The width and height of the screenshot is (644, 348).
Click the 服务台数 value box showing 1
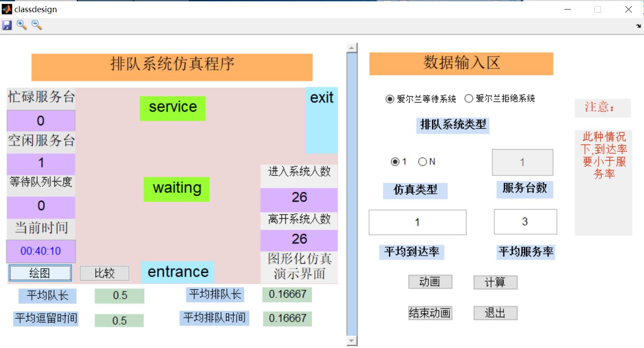click(522, 162)
